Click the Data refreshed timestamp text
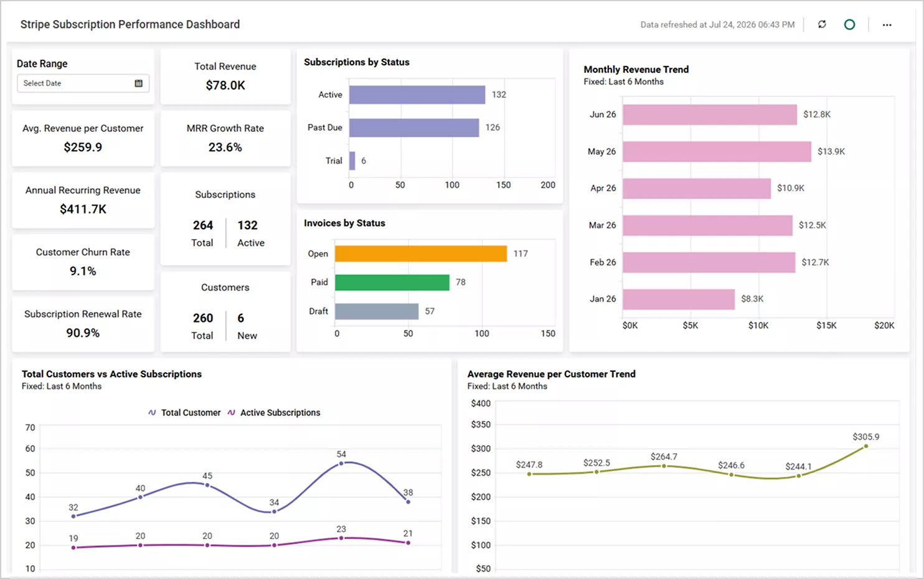924x579 pixels. [x=717, y=25]
